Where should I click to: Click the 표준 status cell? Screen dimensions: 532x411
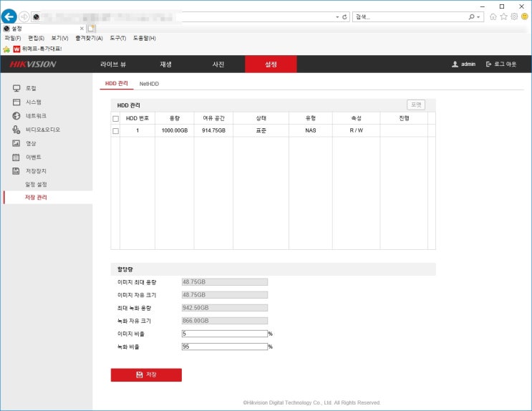261,130
